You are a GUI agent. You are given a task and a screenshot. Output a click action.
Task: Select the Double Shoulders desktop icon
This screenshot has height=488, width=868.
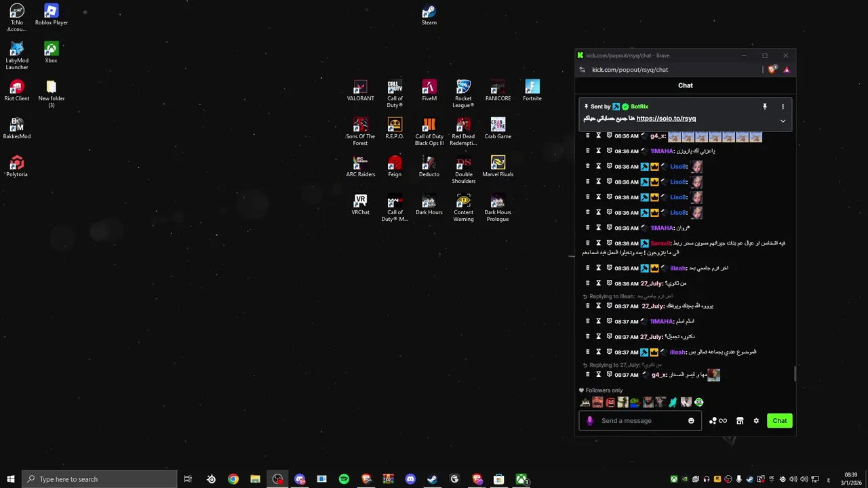point(463,169)
